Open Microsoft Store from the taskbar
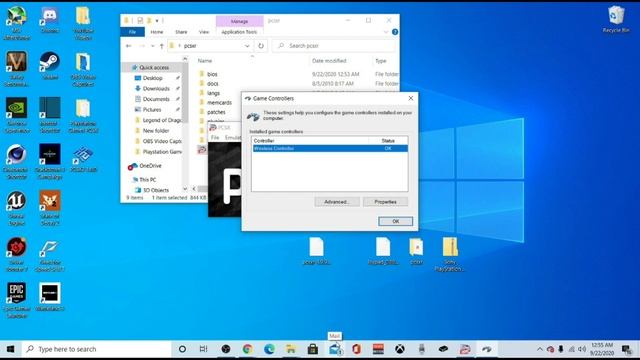Viewport: 640px width, 360px height. 313,349
